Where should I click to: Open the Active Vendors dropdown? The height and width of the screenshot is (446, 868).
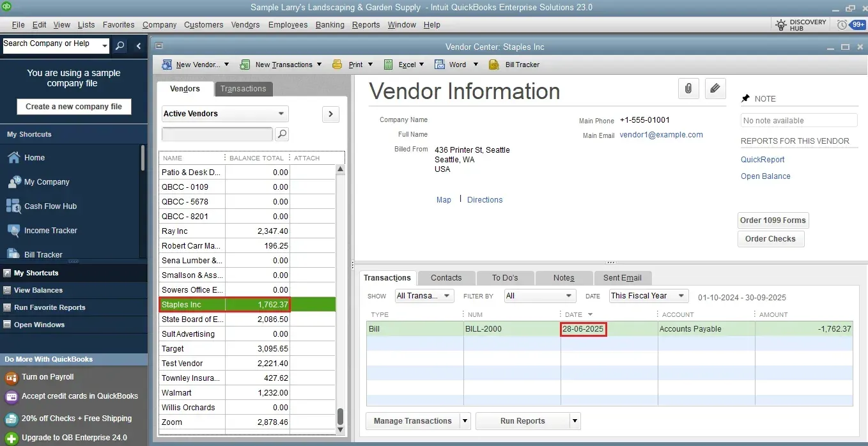(x=224, y=114)
